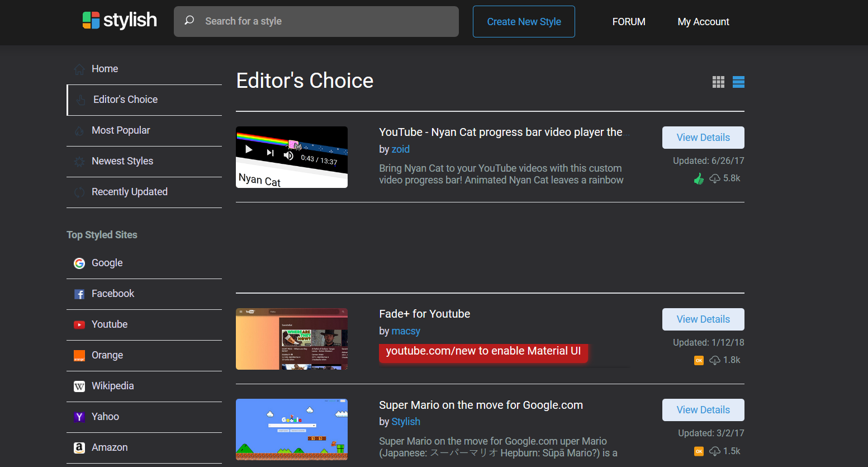The height and width of the screenshot is (467, 868).
Task: Click the Editor's Choice sidebar icon
Action: (x=81, y=100)
